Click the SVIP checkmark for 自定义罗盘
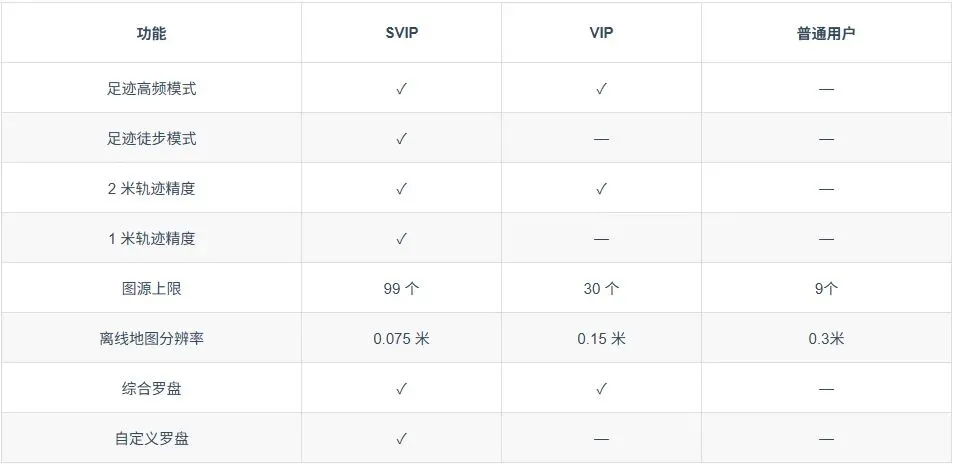The image size is (955, 466). (401, 439)
